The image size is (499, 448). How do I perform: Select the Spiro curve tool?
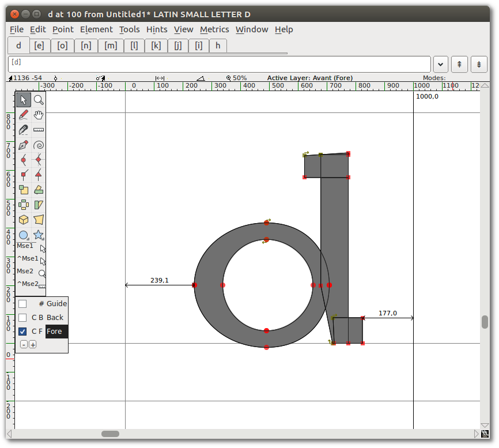[x=39, y=145]
